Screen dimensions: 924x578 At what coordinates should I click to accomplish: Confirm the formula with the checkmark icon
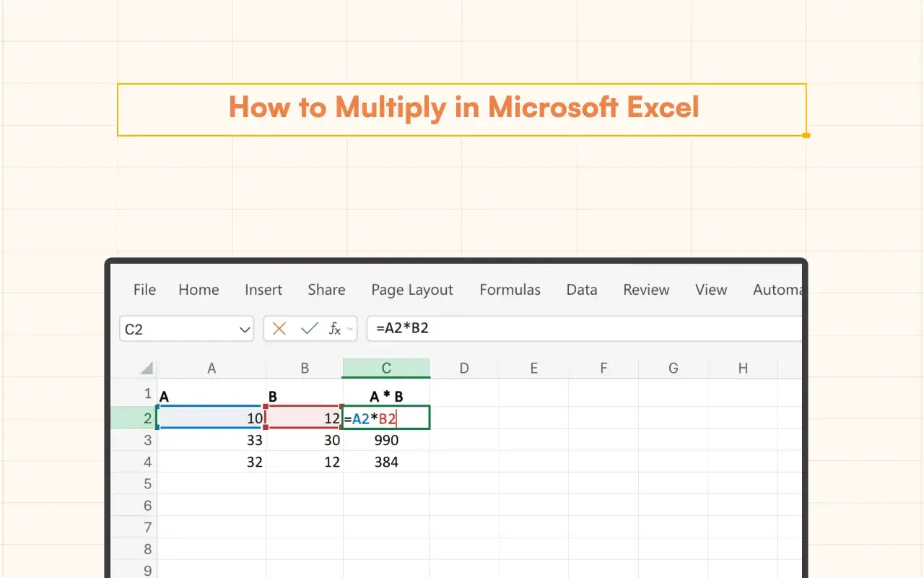click(310, 329)
